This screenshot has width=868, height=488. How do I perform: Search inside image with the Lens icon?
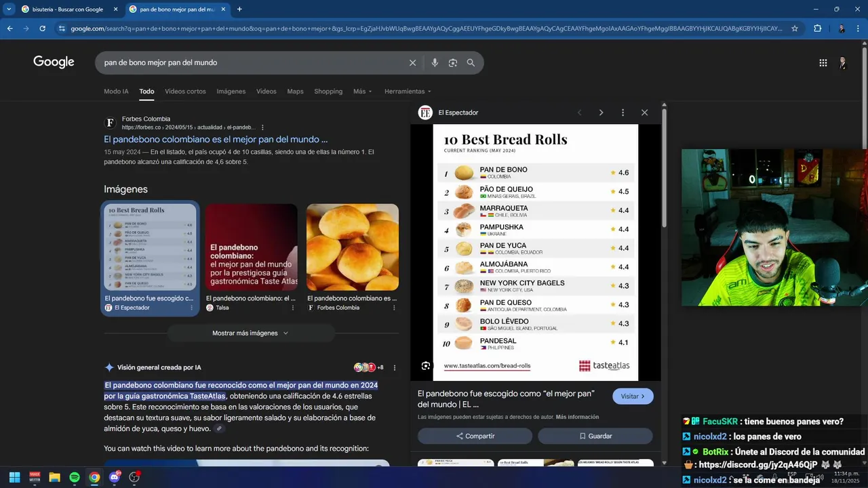coord(426,366)
